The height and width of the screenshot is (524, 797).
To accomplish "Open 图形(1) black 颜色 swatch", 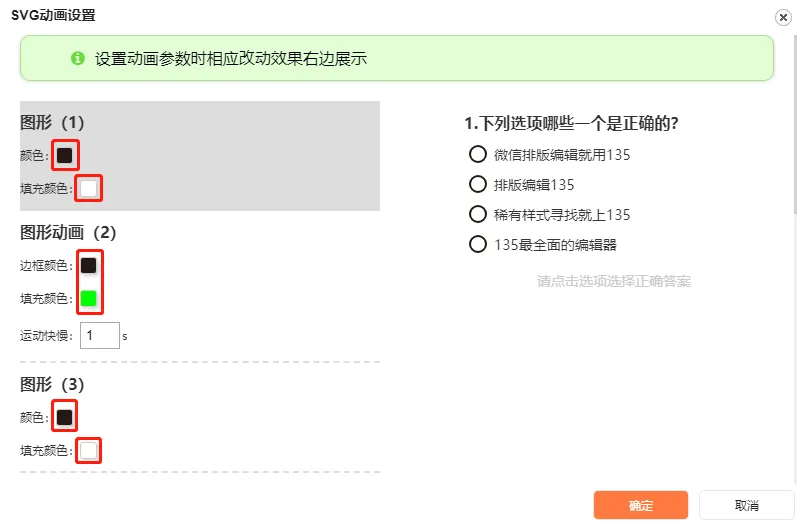I will tap(64, 155).
